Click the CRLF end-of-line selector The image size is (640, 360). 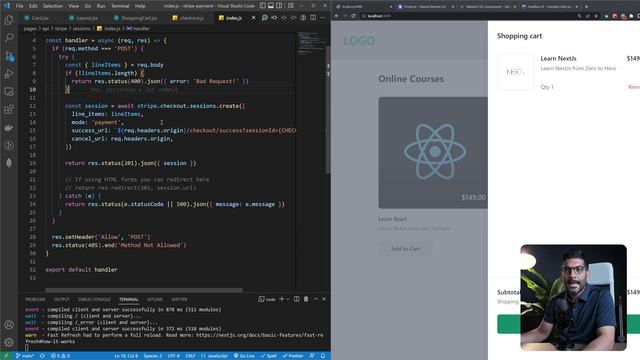pyautogui.click(x=190, y=356)
